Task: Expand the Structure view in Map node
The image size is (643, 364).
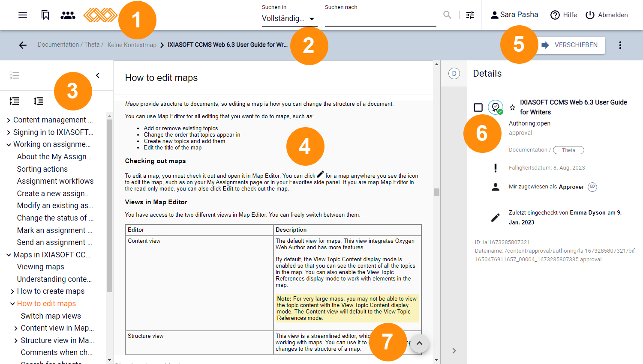Action: pos(16,340)
